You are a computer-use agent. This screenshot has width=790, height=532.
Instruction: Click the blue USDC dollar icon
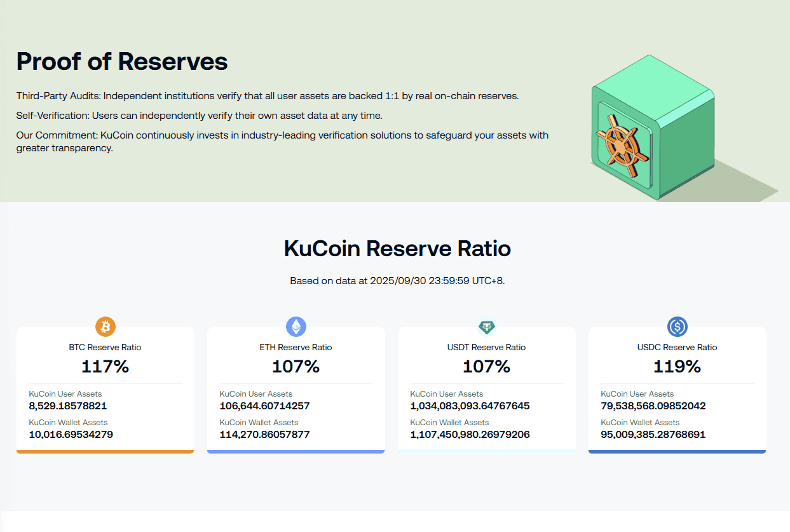click(678, 327)
